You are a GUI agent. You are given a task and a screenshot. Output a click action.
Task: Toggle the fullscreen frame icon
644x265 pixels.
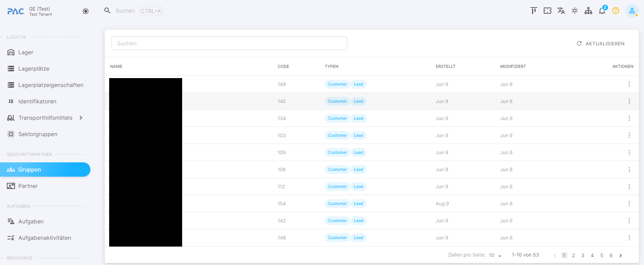[x=547, y=11]
